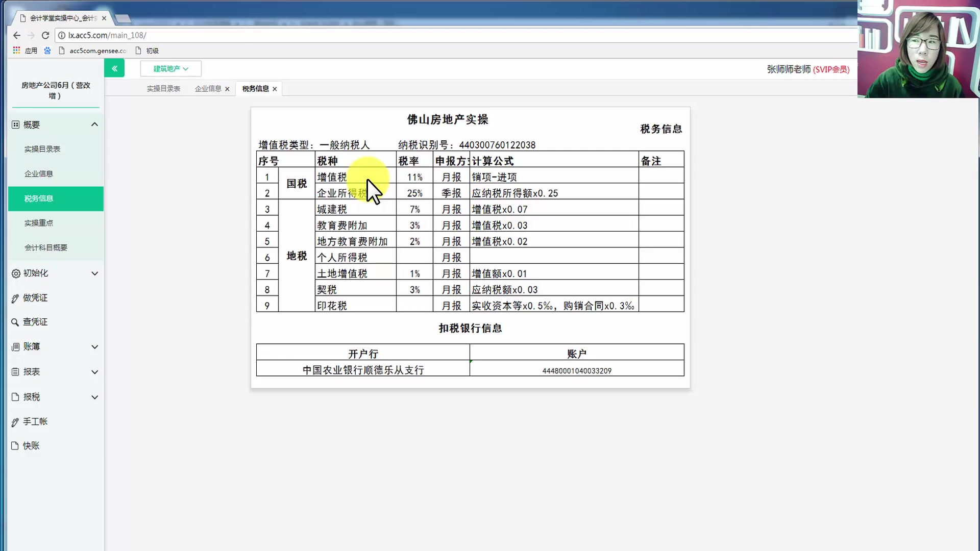Expand the 报税 tax filing section
Viewport: 980px width, 551px height.
94,397
